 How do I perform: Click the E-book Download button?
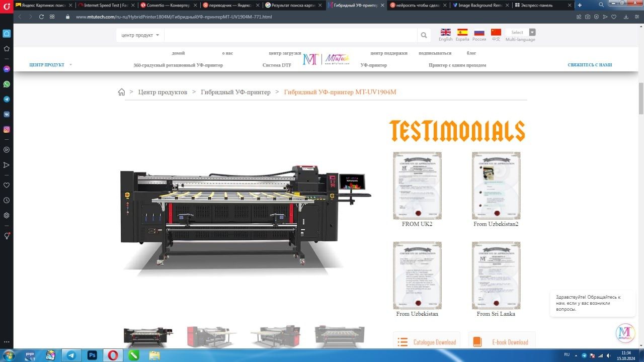[x=502, y=341]
